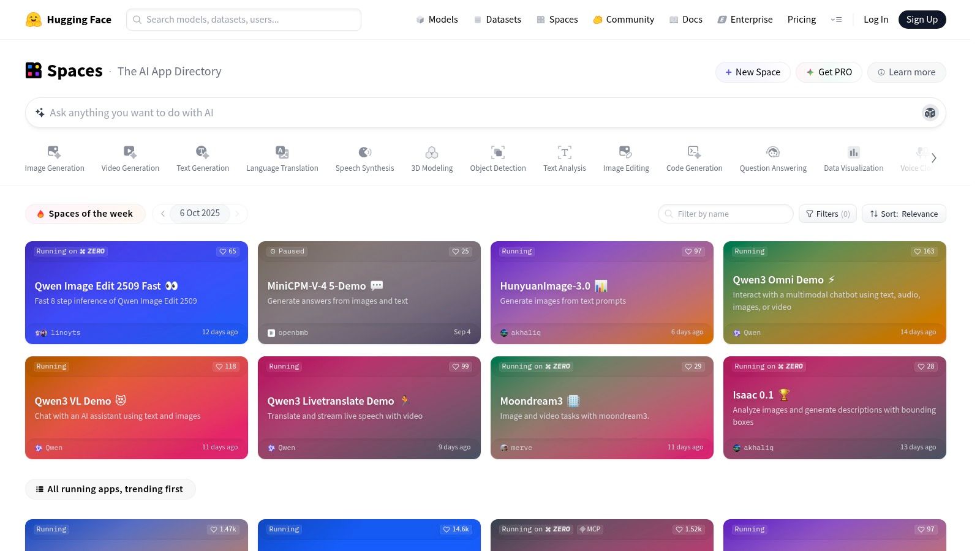Viewport: 980px width, 551px height.
Task: Open the Enterprise menu item
Action: tap(745, 20)
